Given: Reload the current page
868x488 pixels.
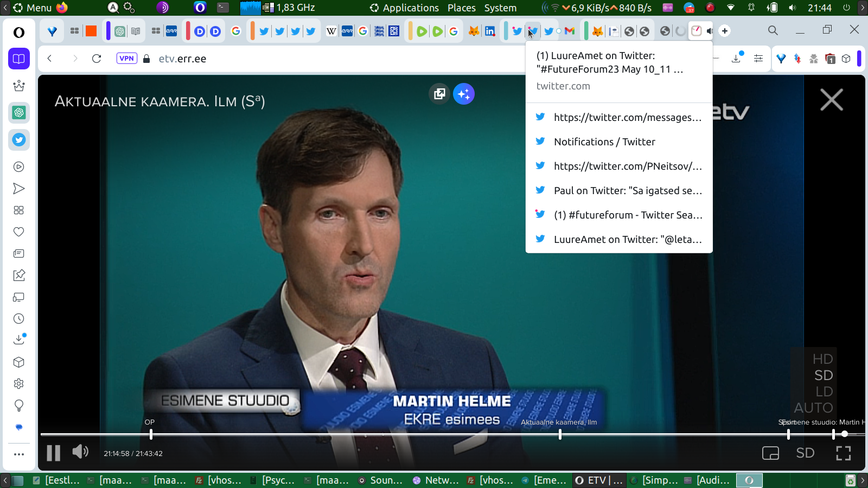Looking at the screenshot, I should 97,59.
